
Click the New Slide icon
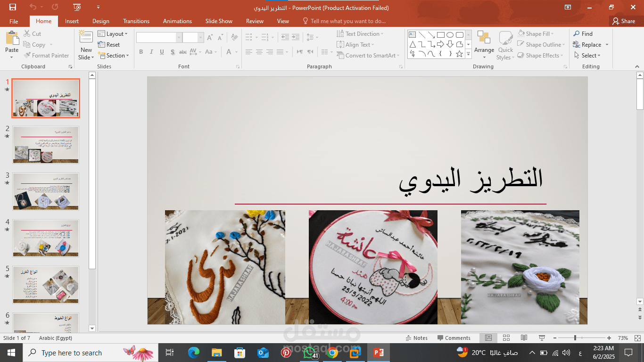coord(86,37)
